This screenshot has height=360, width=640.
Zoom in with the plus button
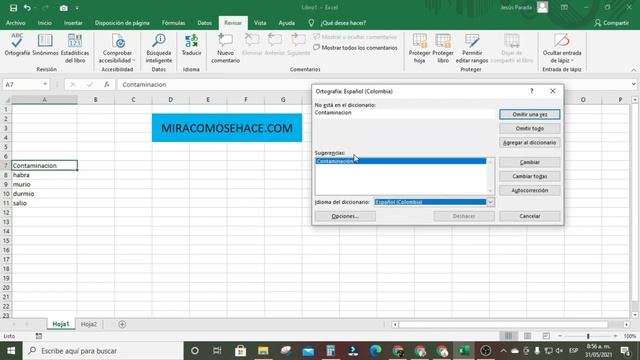pos(616,336)
